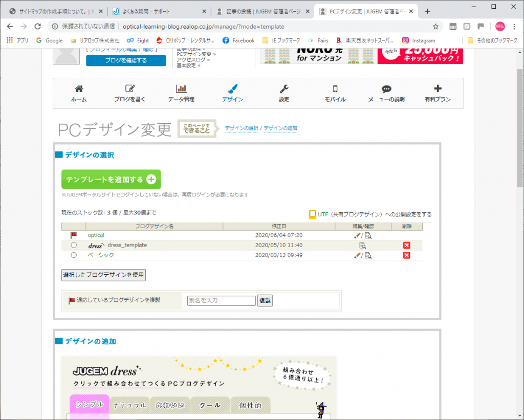This screenshot has width=524, height=420.
Task: Click the address bar URL
Action: pyautogui.click(x=203, y=27)
